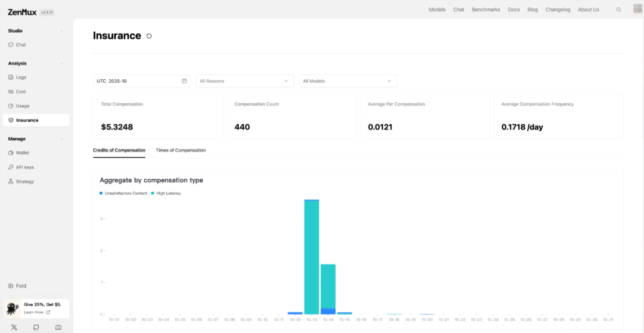This screenshot has height=333, width=644.
Task: Select Credits of Compensation tab
Action: [x=119, y=151]
